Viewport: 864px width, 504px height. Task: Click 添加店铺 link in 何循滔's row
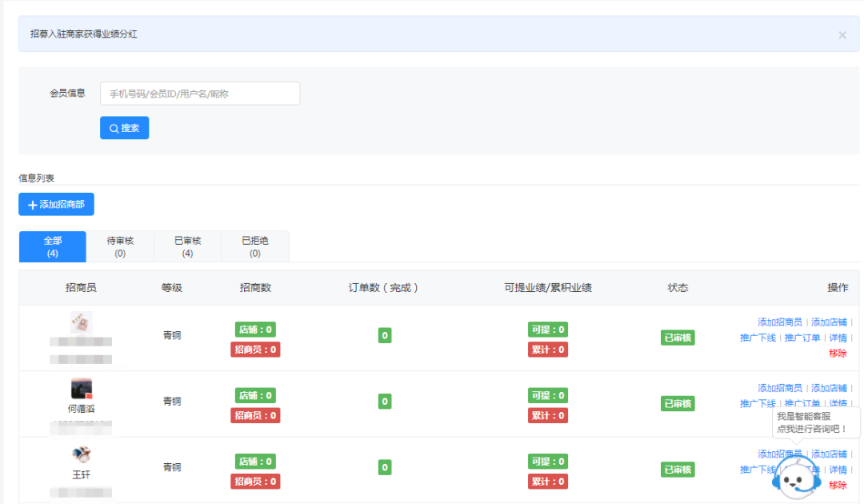click(829, 388)
